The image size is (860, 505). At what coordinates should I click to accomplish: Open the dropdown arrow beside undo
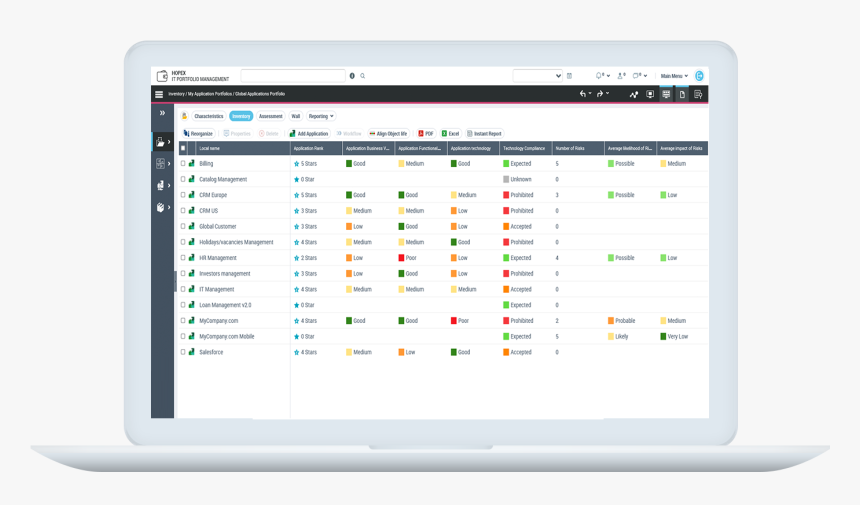pyautogui.click(x=590, y=94)
